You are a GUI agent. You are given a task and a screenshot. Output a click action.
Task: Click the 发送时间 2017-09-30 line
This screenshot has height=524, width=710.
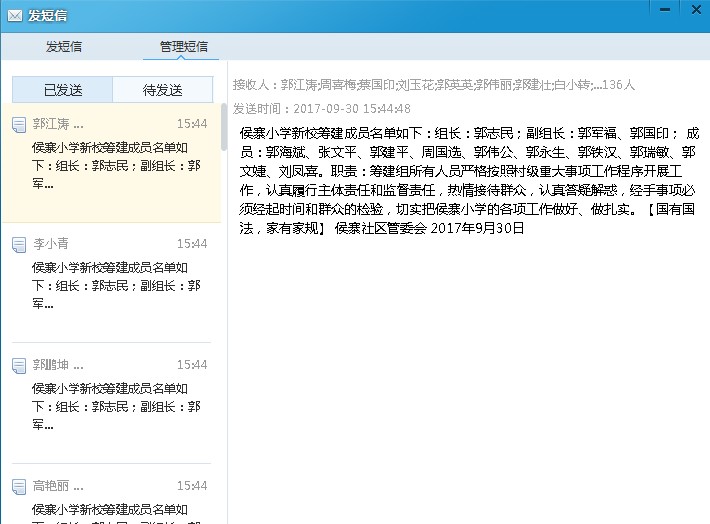pos(321,109)
